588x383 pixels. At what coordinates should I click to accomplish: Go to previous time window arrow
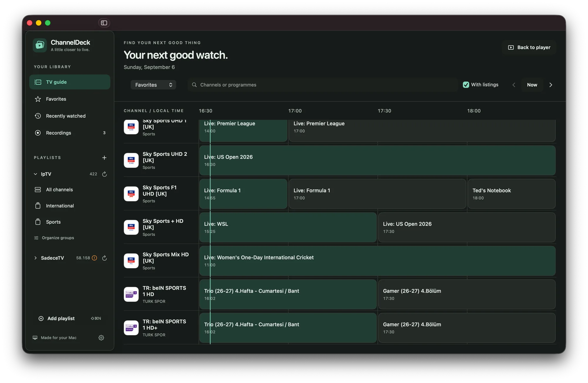[514, 85]
